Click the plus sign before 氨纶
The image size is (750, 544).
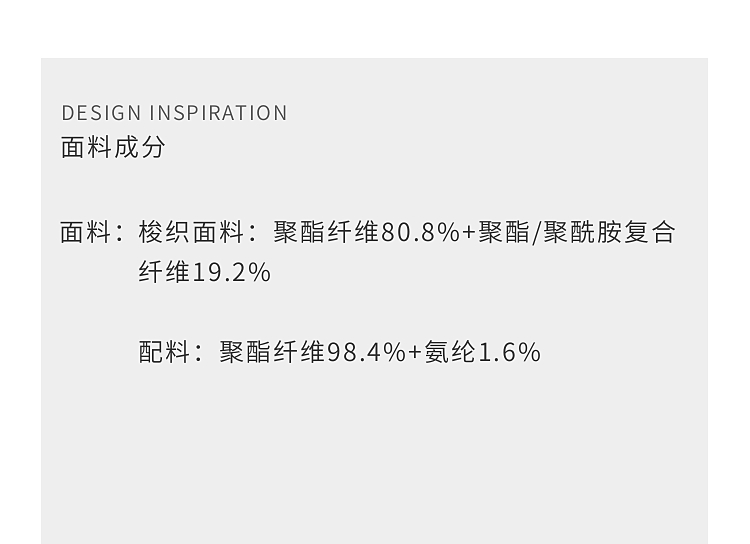tap(415, 352)
